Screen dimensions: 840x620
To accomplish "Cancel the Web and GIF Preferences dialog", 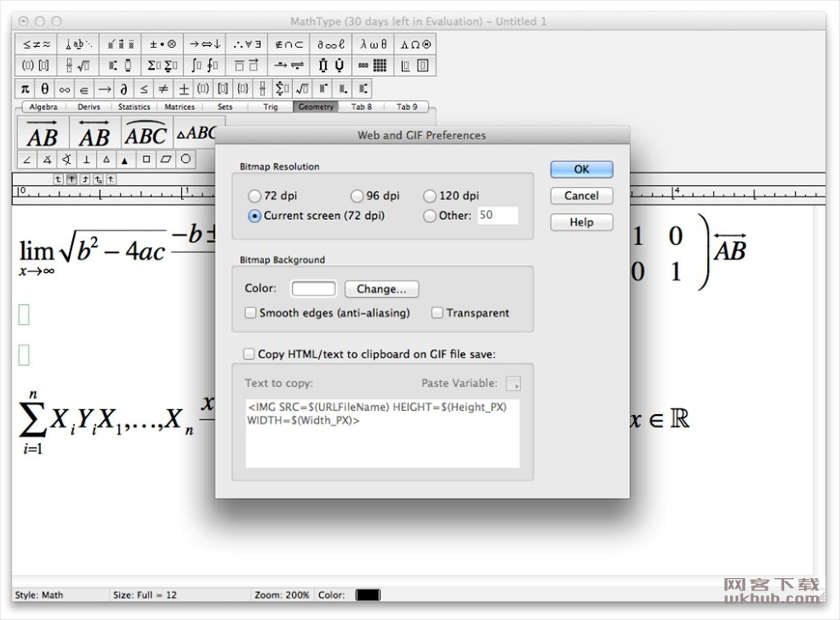I will pyautogui.click(x=582, y=196).
